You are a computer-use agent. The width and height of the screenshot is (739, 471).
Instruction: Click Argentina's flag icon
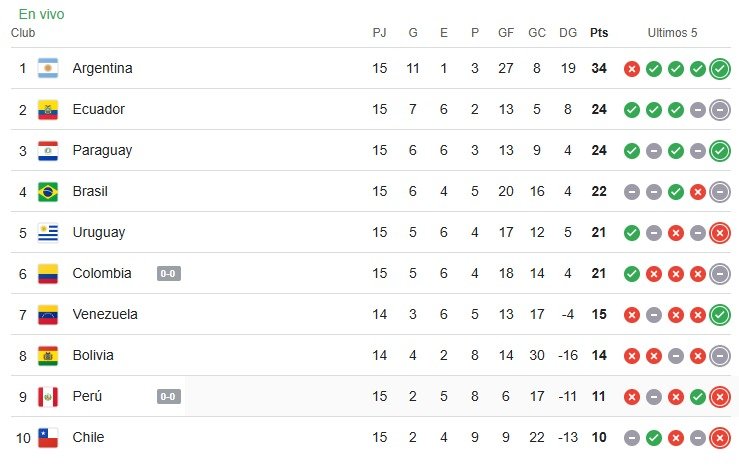click(x=48, y=68)
